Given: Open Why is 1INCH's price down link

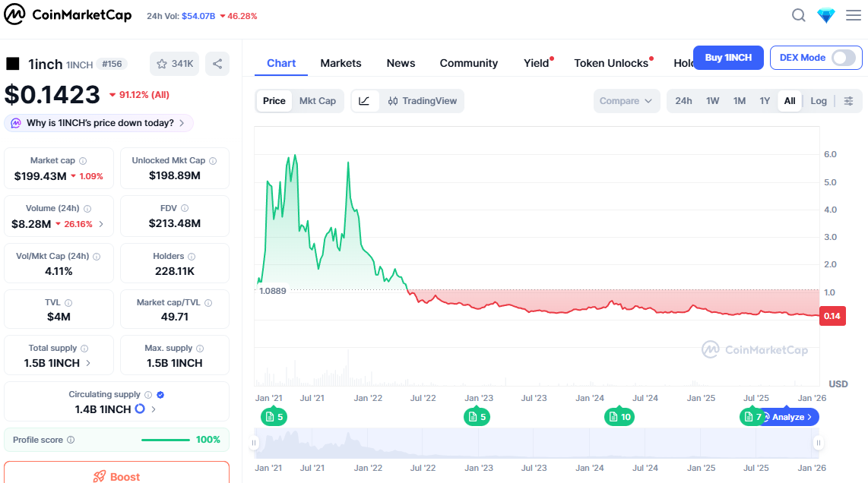Looking at the screenshot, I should (x=99, y=123).
